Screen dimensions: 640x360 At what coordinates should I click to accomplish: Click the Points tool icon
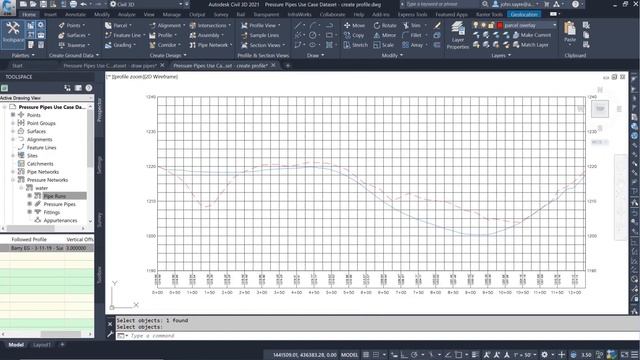coord(62,25)
